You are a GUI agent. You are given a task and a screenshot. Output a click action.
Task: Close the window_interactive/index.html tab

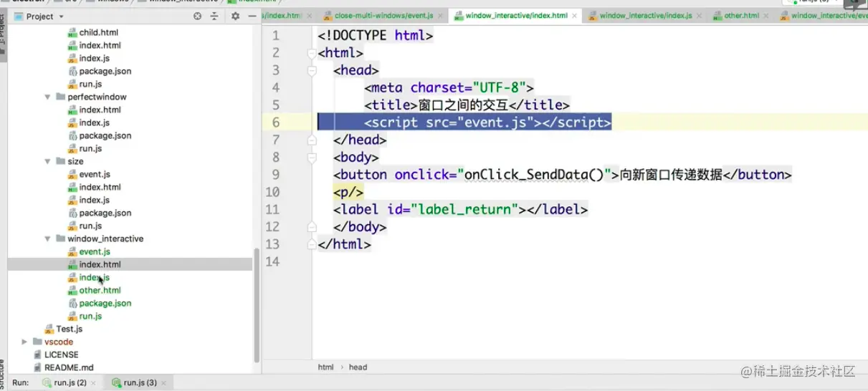[575, 15]
